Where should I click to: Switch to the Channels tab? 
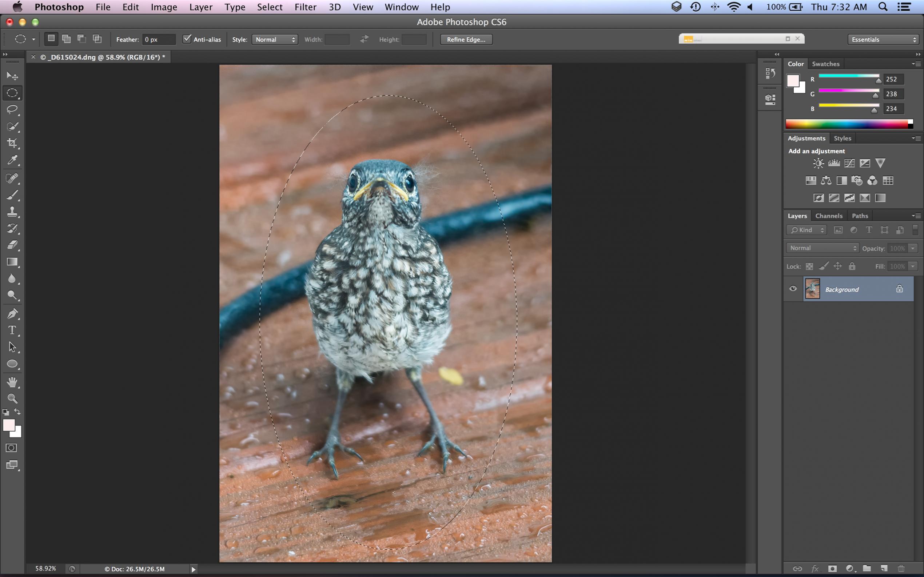pyautogui.click(x=829, y=216)
